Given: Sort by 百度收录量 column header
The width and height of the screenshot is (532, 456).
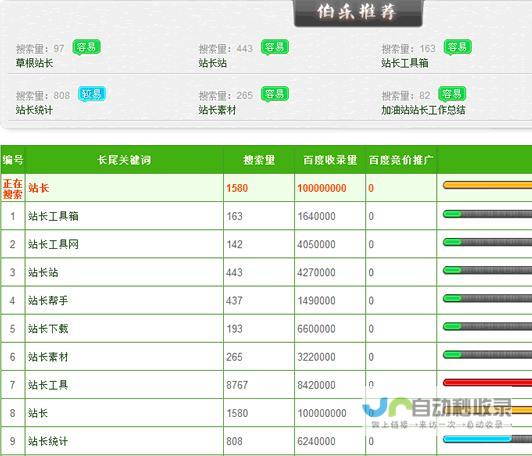Looking at the screenshot, I should click(x=330, y=160).
